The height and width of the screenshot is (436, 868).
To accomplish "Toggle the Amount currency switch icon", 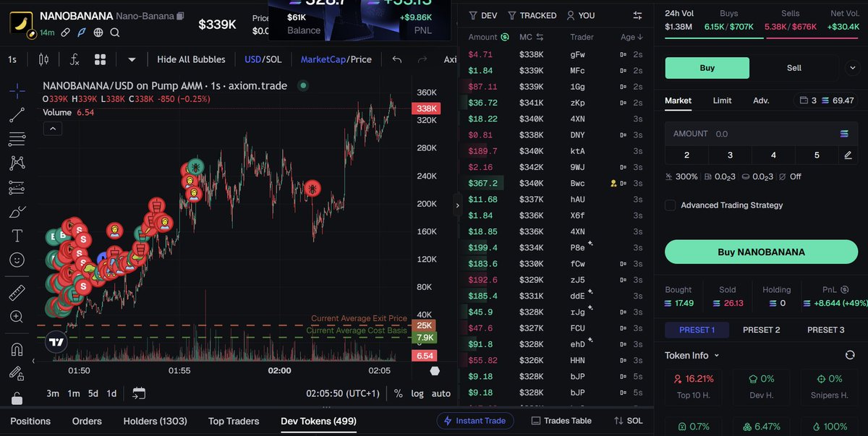I will click(505, 37).
